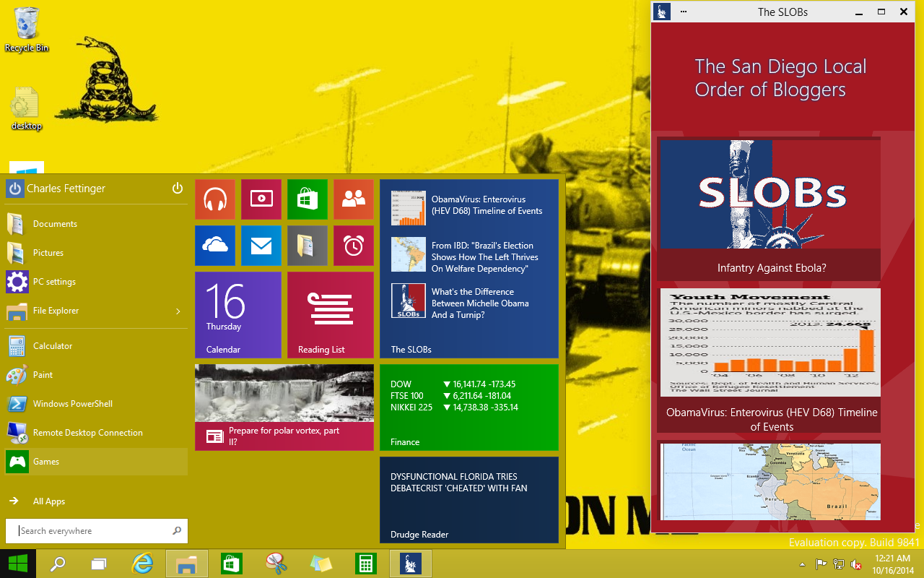Click the muted volume icon in system tray
The width and height of the screenshot is (924, 578).
pyautogui.click(x=856, y=564)
